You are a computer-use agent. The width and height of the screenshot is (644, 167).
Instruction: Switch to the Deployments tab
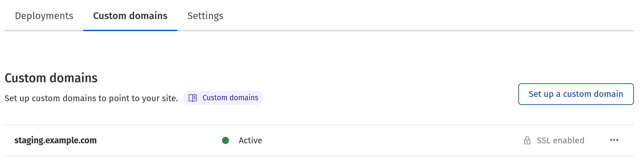point(44,16)
